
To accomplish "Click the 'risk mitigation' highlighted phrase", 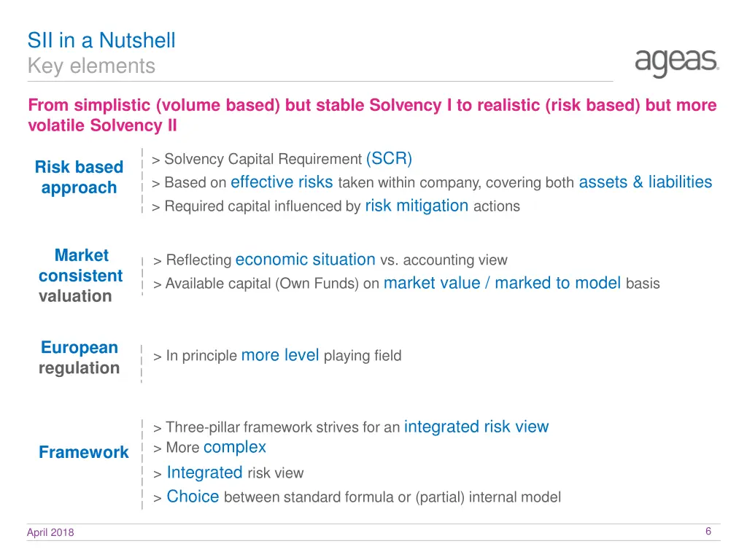I will 417,206.
